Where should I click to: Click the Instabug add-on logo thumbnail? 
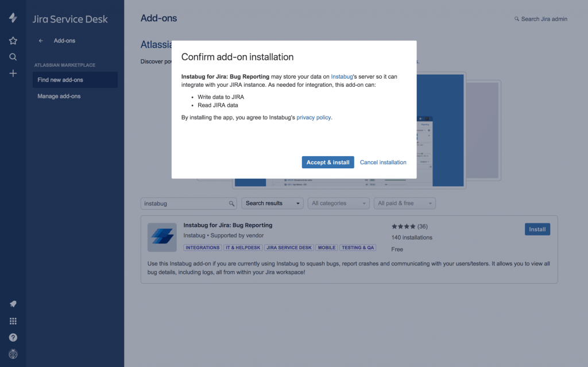162,237
